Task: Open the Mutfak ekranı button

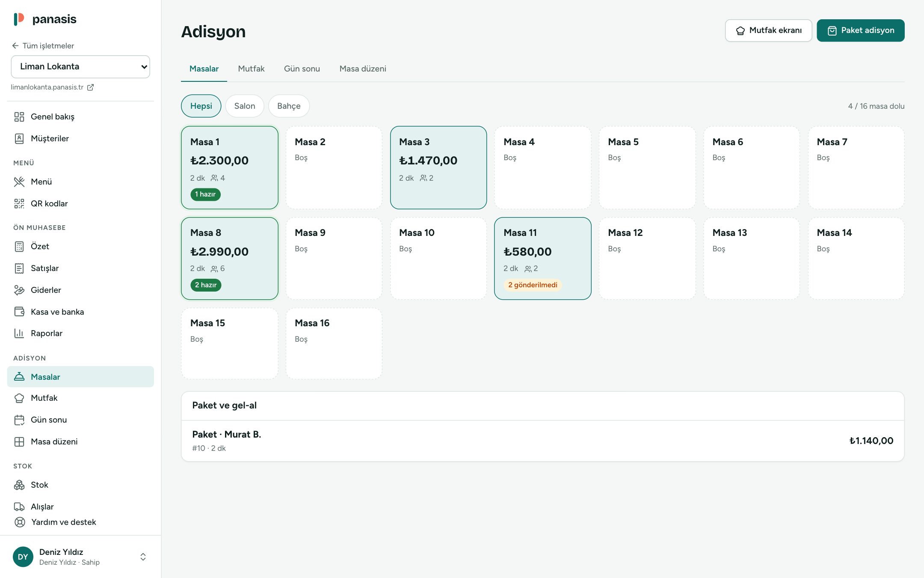Action: (769, 30)
